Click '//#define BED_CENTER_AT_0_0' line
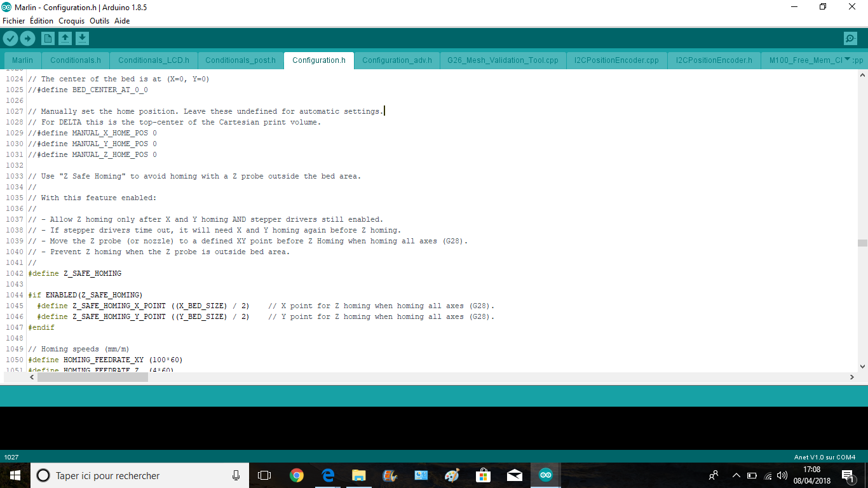This screenshot has width=868, height=488. click(88, 90)
